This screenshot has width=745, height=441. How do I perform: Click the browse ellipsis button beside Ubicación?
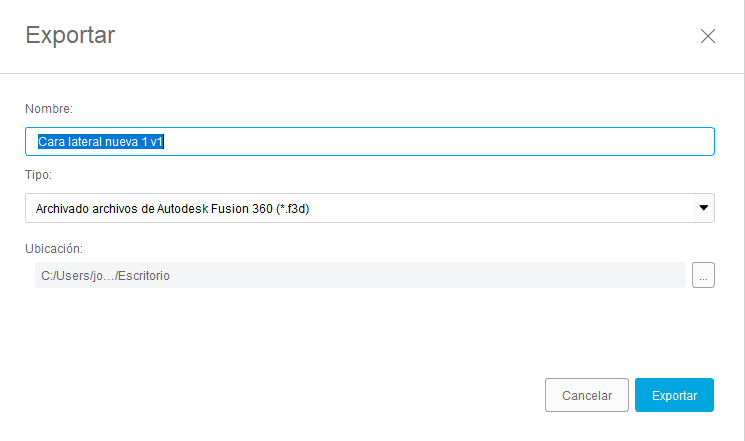[703, 275]
